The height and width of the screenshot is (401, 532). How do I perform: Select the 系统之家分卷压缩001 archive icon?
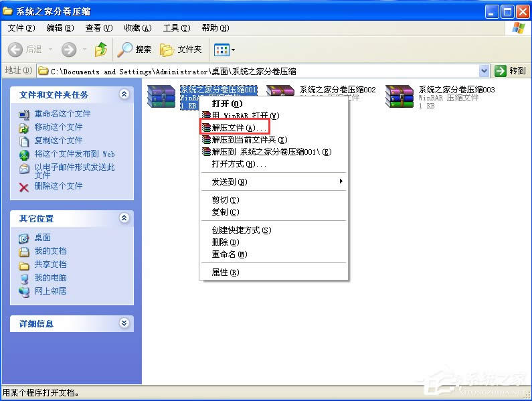click(x=161, y=96)
